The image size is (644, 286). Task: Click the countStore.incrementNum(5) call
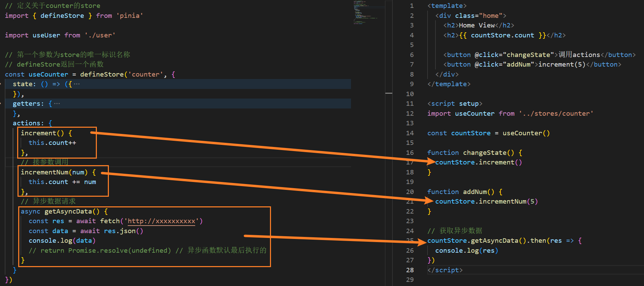tap(486, 202)
